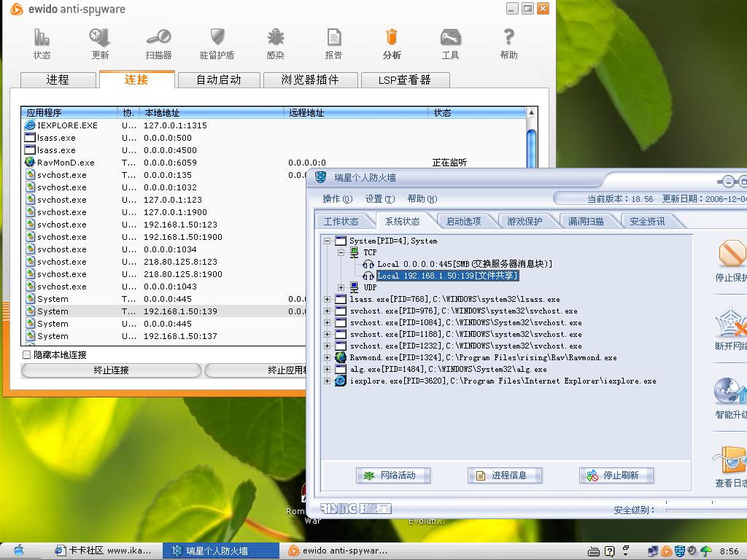
Task: Click the 报告 report icon
Action: [333, 43]
